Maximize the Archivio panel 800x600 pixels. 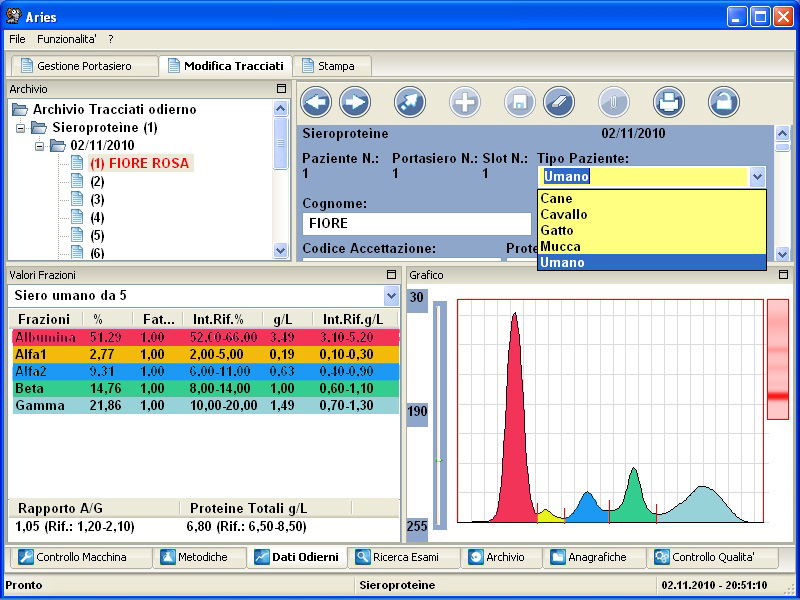coord(281,89)
